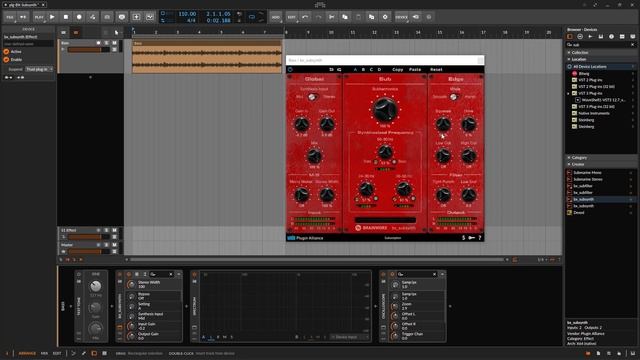Screen dimensions: 640x360
Task: Click timeline ruler at bar 10
Action: [x=331, y=32]
